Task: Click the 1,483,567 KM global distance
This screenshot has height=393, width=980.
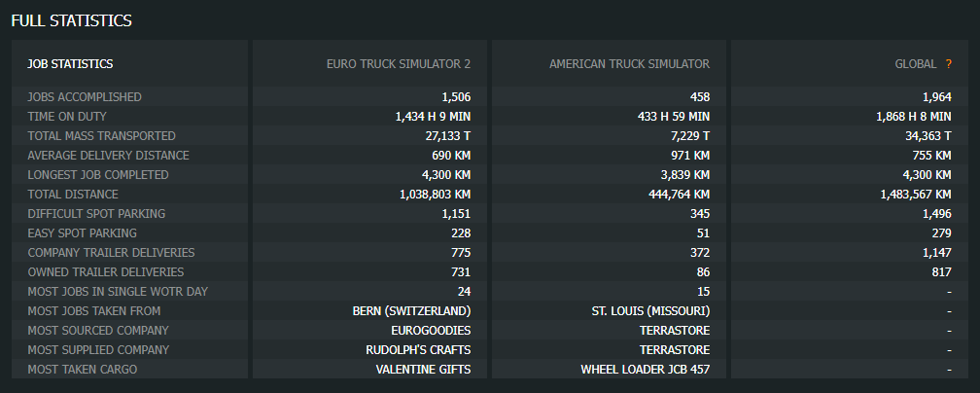Action: pyautogui.click(x=916, y=194)
